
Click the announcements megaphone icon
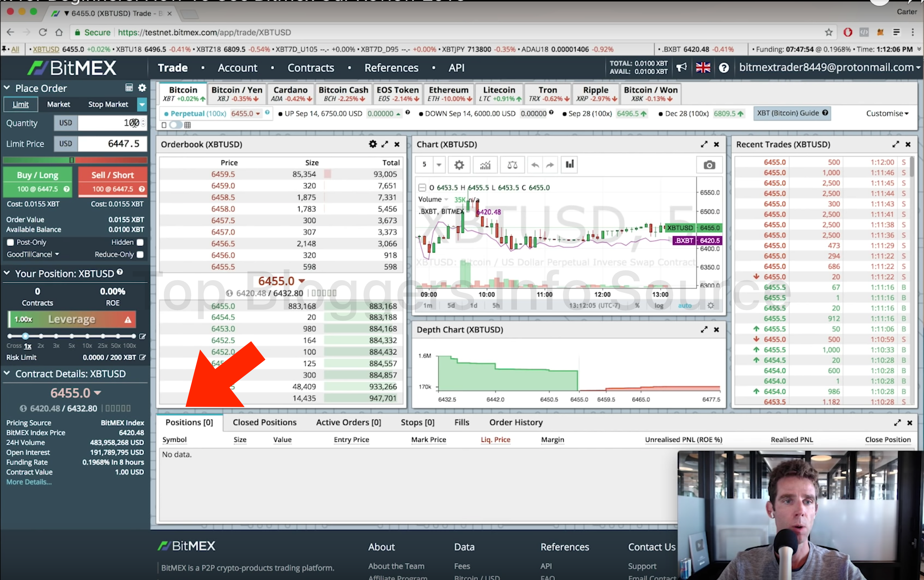(681, 68)
